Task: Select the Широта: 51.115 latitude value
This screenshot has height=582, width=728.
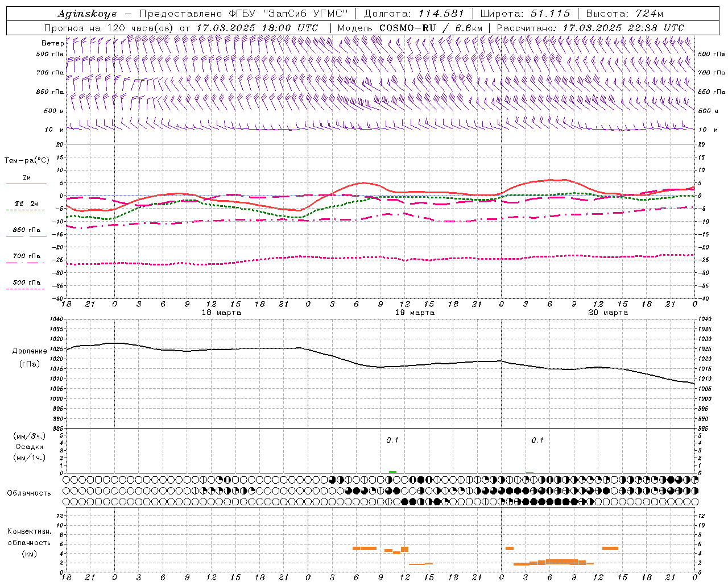Action: click(525, 14)
